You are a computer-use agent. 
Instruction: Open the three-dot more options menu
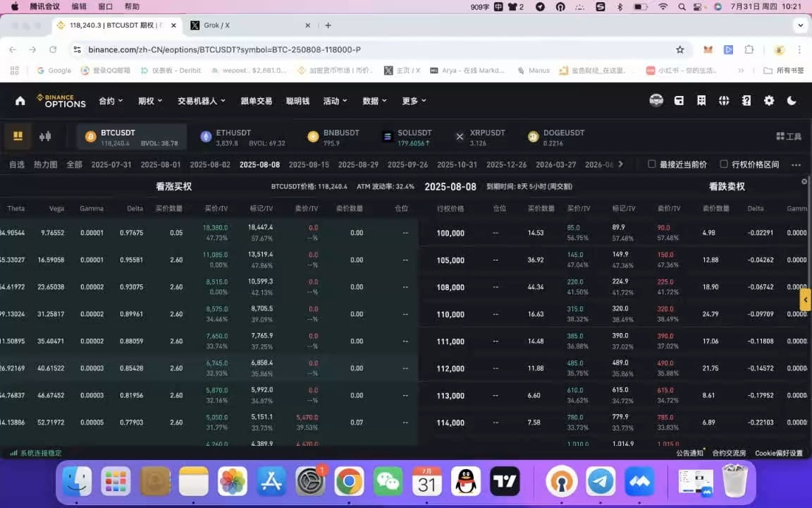(796, 165)
